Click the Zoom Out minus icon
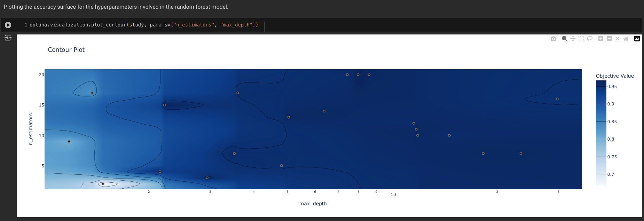The height and width of the screenshot is (221, 644). (609, 39)
